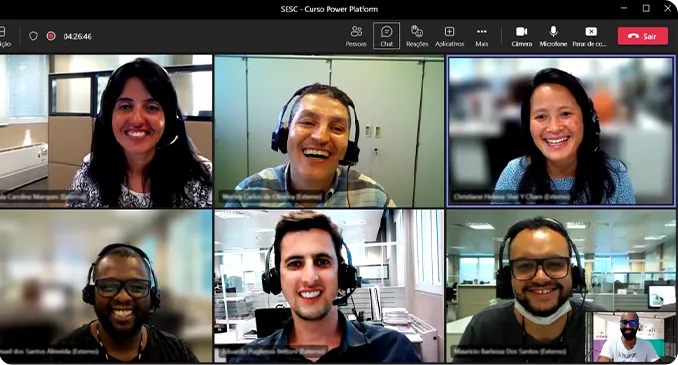678x365 pixels.
Task: Click the meeting timer 04:26:46
Action: pyautogui.click(x=77, y=36)
